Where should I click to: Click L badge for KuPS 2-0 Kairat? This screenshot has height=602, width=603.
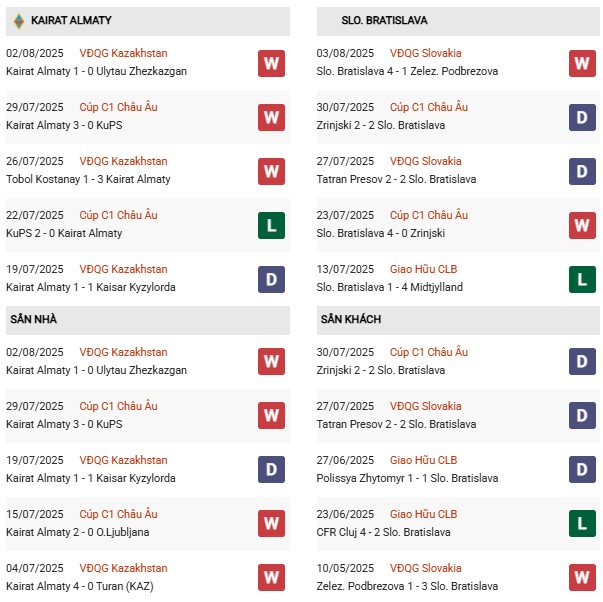(x=271, y=225)
